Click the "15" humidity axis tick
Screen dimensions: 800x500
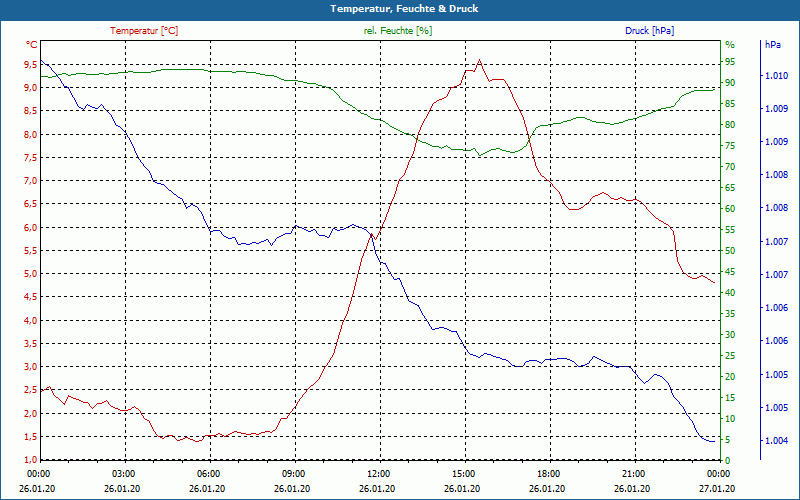[x=730, y=398]
